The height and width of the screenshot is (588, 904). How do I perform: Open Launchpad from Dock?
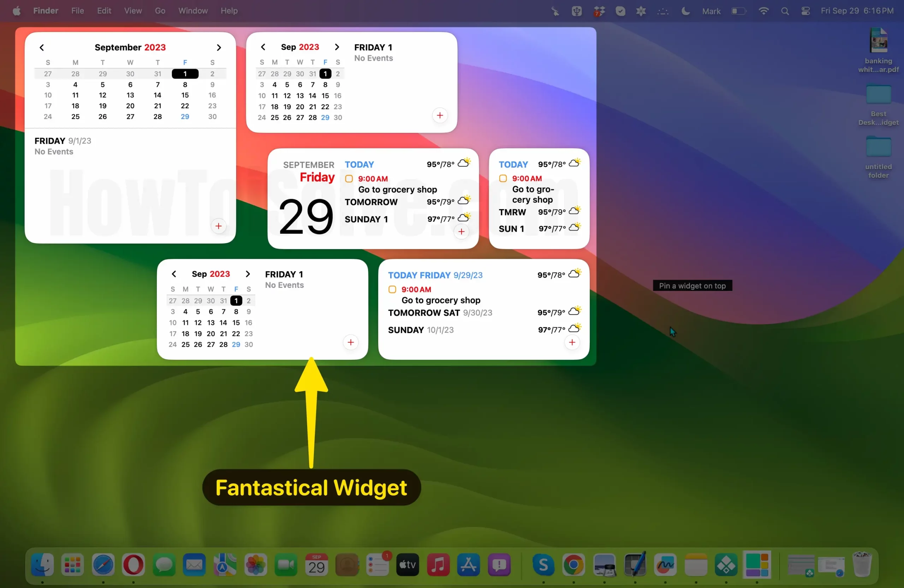[72, 565]
